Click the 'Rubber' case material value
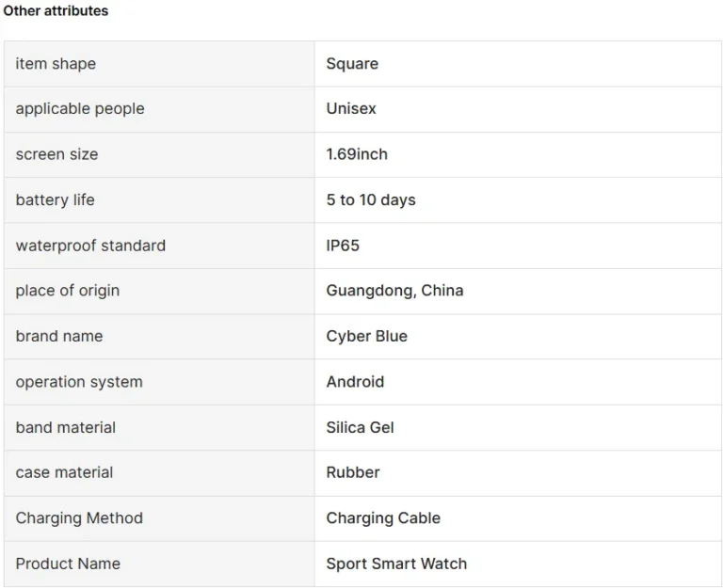Screen dimensions: 723x588 pyautogui.click(x=353, y=473)
